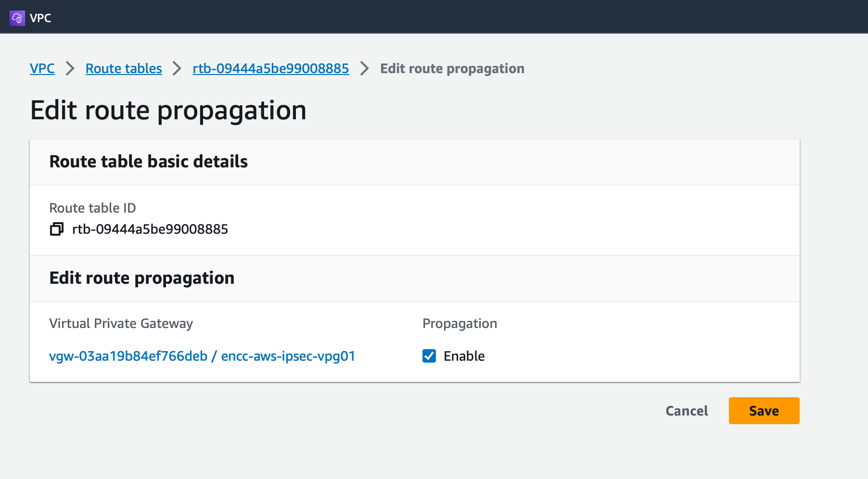
Task: Click the Edit route propagation breadcrumb text
Action: tap(452, 69)
